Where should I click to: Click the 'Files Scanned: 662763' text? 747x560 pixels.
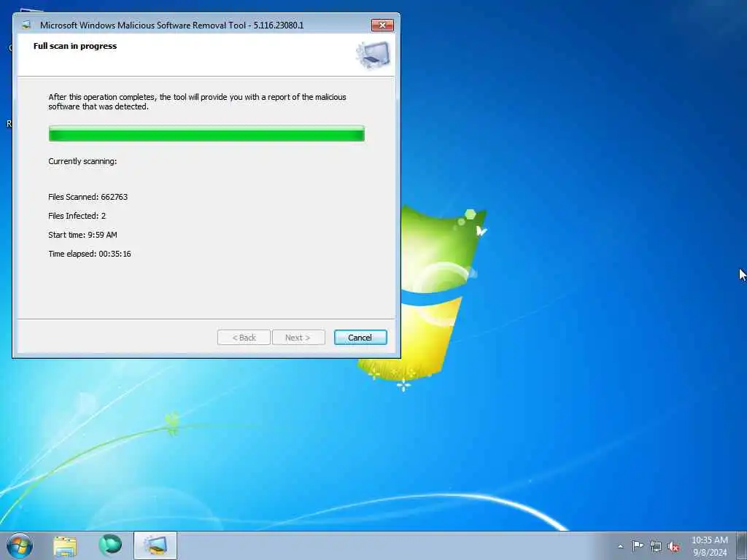[x=88, y=197]
